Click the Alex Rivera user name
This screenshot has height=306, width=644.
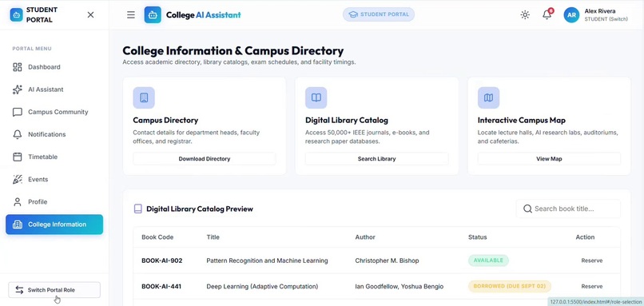pos(600,11)
